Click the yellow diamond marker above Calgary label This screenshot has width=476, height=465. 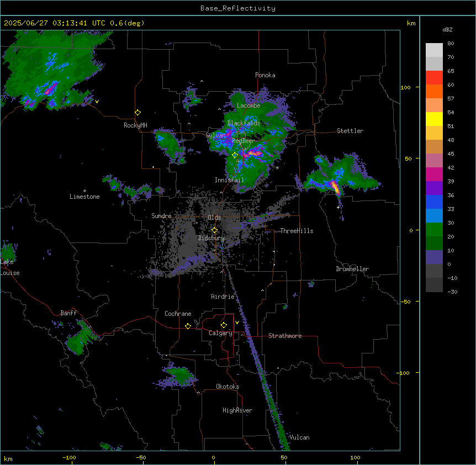click(224, 325)
